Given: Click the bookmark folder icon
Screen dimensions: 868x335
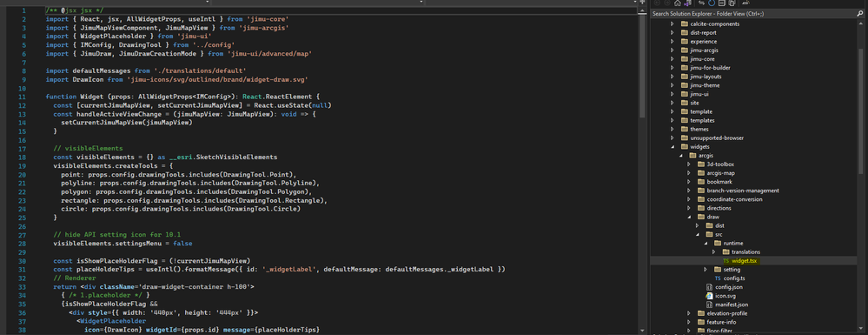Looking at the screenshot, I should pyautogui.click(x=701, y=182).
